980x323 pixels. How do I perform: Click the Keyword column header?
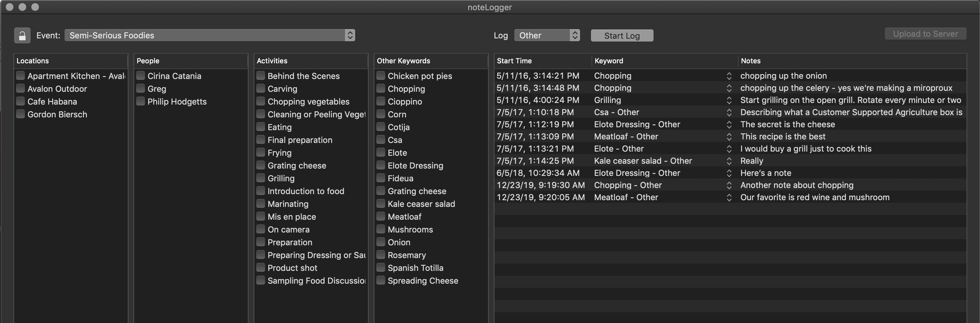pyautogui.click(x=664, y=61)
